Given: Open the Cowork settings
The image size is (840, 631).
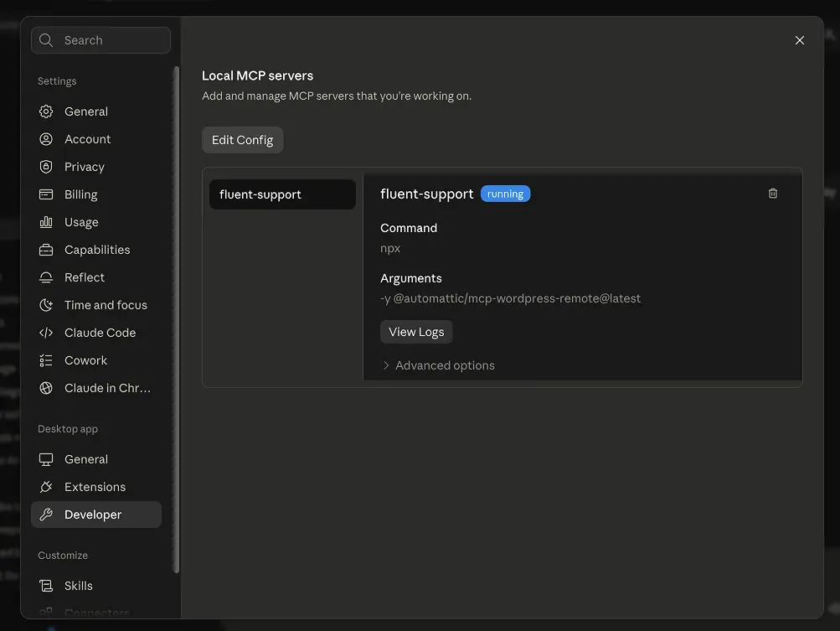Looking at the screenshot, I should pyautogui.click(x=96, y=360).
